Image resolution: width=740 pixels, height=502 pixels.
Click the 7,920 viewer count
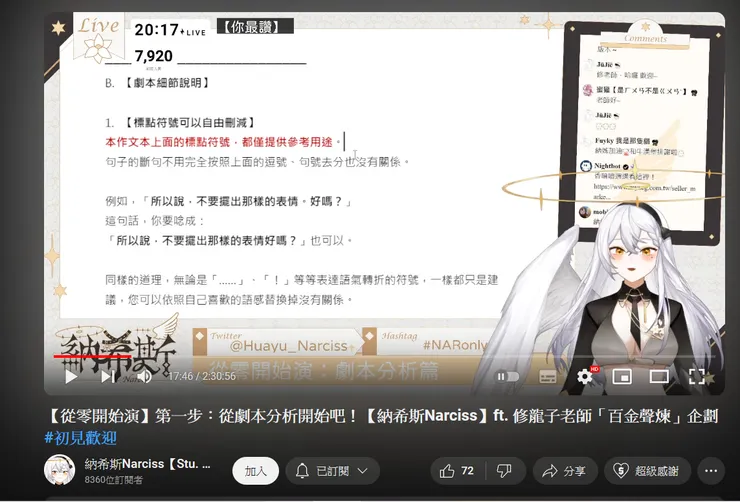tap(153, 56)
